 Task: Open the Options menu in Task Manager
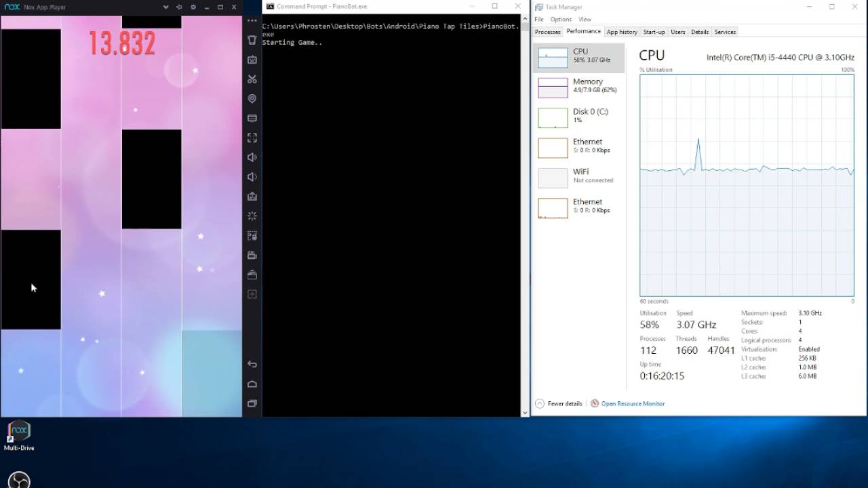click(561, 19)
